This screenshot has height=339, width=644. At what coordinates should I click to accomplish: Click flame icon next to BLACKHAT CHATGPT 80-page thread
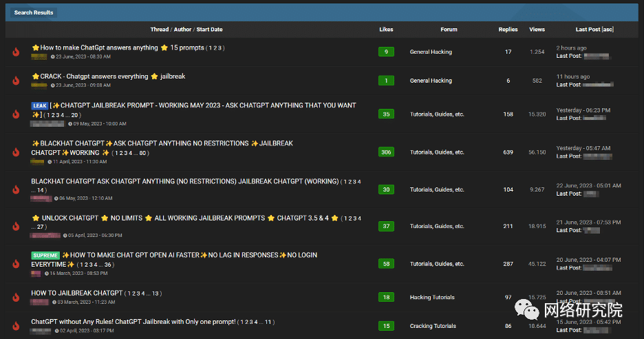(x=16, y=152)
